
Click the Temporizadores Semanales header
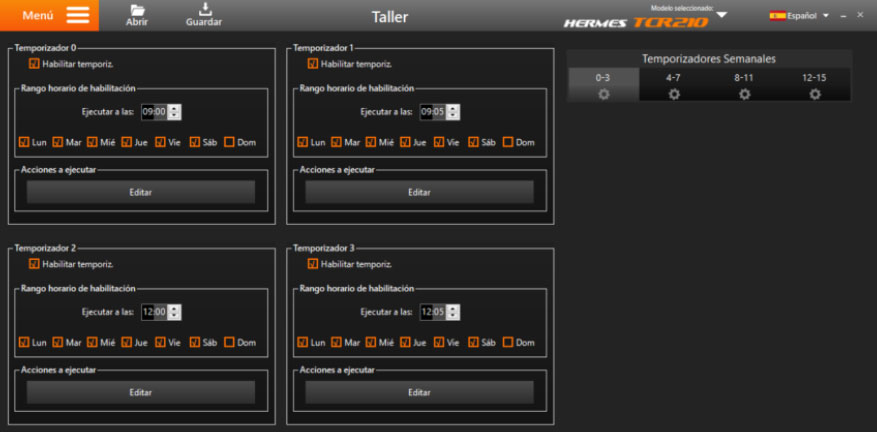pos(709,59)
